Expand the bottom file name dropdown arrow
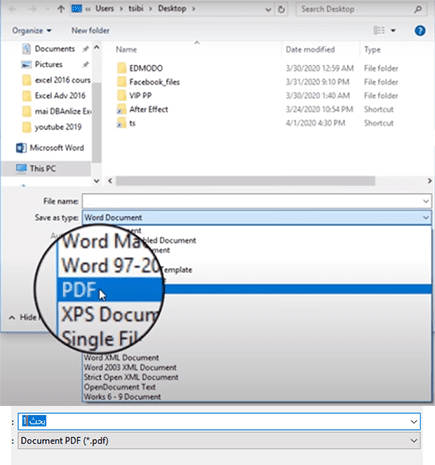Image resolution: width=435 pixels, height=465 pixels. pyautogui.click(x=414, y=422)
